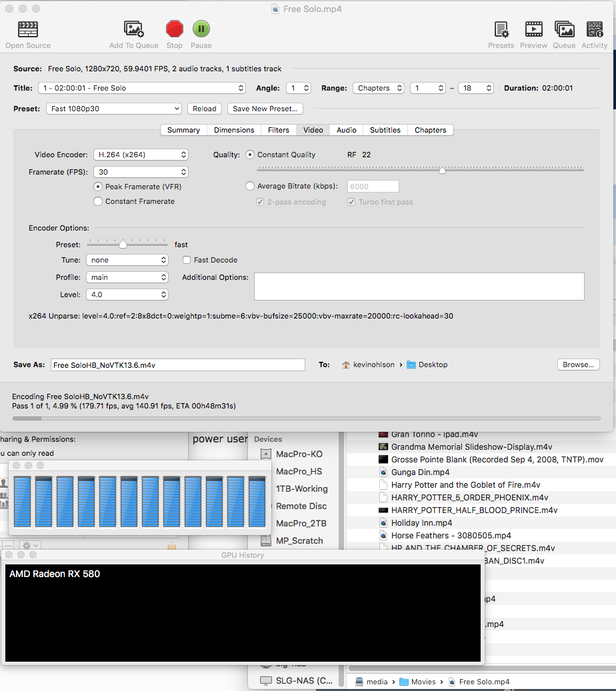
Task: Enable the Fast Decode checkbox
Action: coord(187,260)
